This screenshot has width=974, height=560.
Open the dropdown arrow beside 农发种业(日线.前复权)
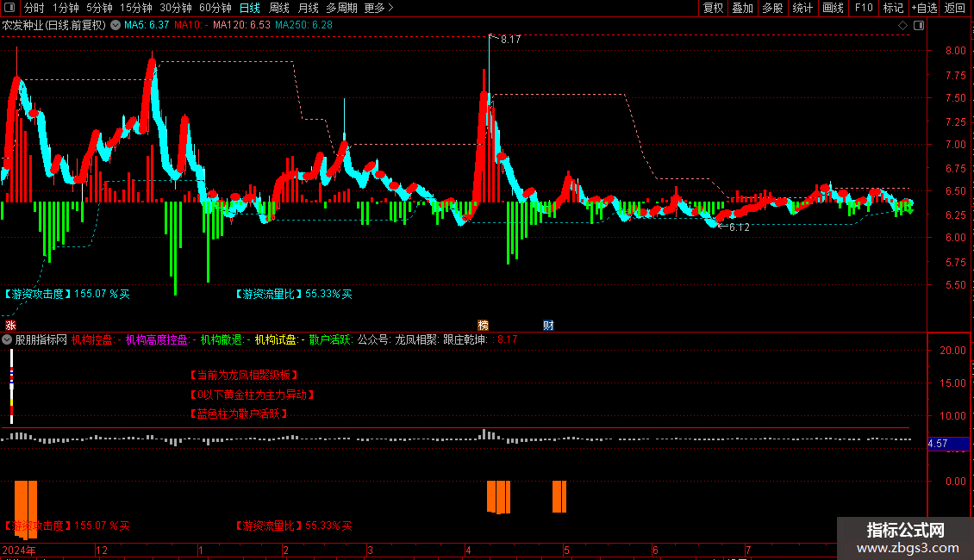(116, 26)
